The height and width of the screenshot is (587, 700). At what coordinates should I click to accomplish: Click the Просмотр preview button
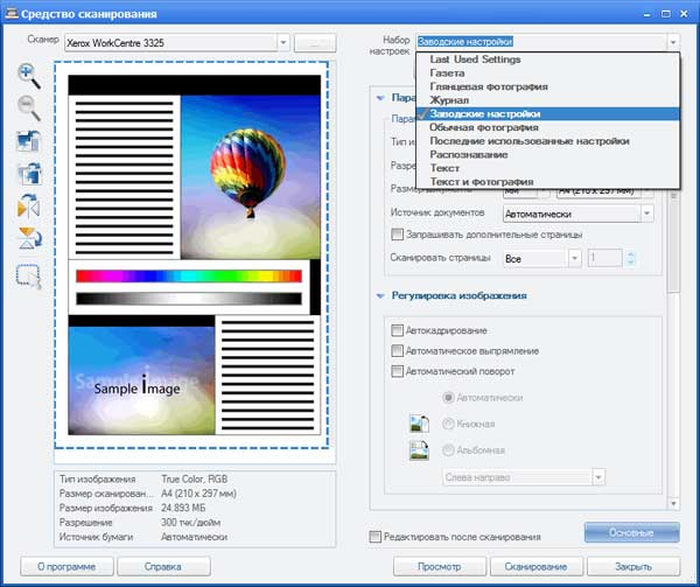pyautogui.click(x=439, y=566)
